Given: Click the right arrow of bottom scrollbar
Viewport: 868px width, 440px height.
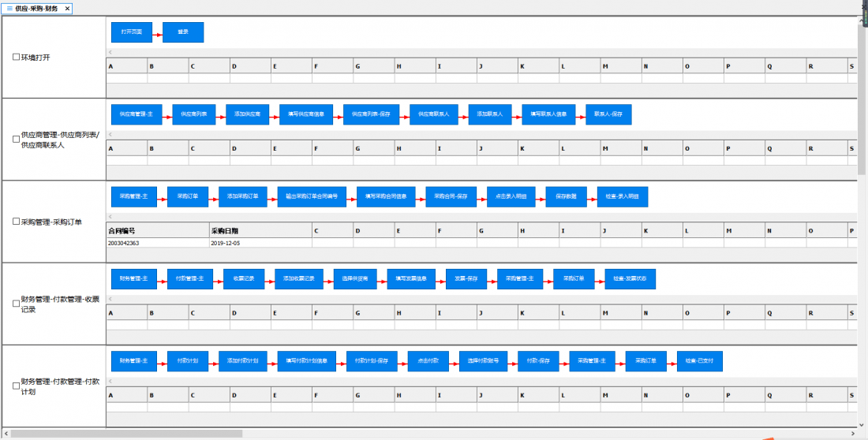Looking at the screenshot, I should (x=853, y=434).
